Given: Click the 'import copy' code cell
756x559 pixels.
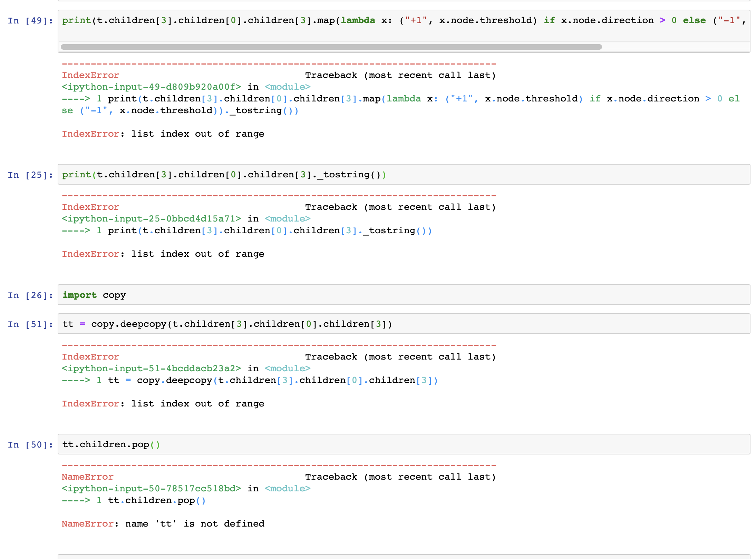Looking at the screenshot, I should click(94, 295).
